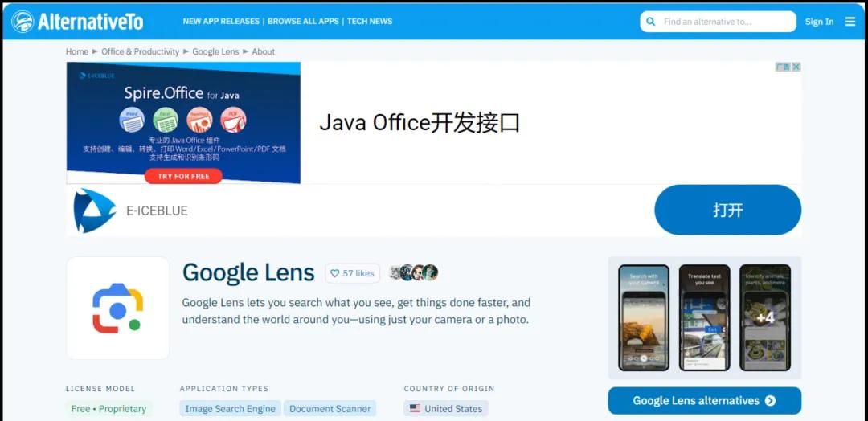
Task: Click the user avatars who liked Google Lens
Action: coord(414,272)
